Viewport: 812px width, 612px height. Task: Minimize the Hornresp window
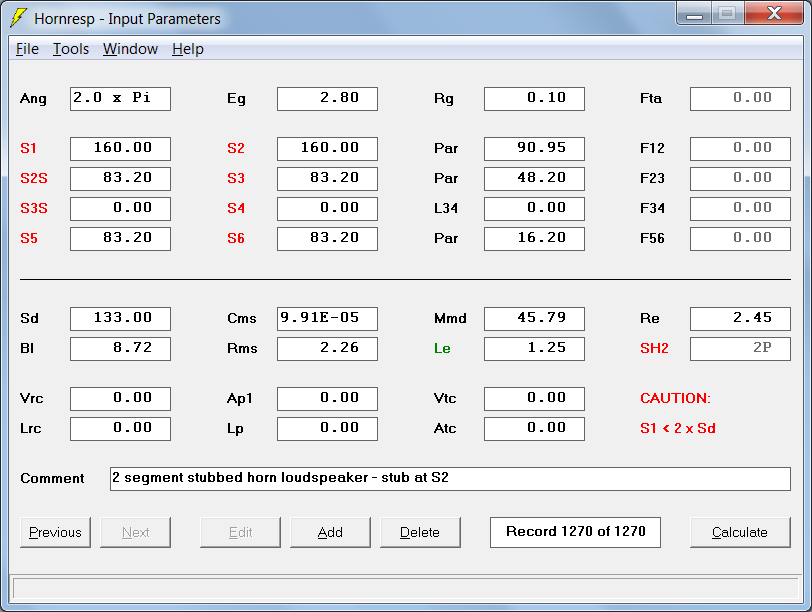point(694,13)
